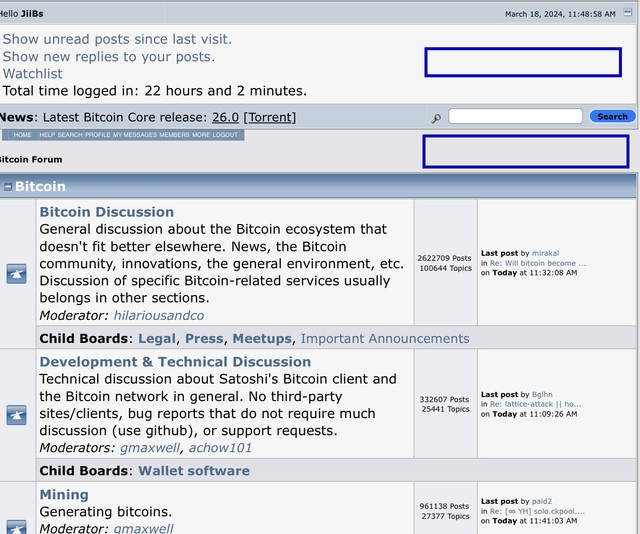Open the Bitcoin category heading link

[x=40, y=187]
